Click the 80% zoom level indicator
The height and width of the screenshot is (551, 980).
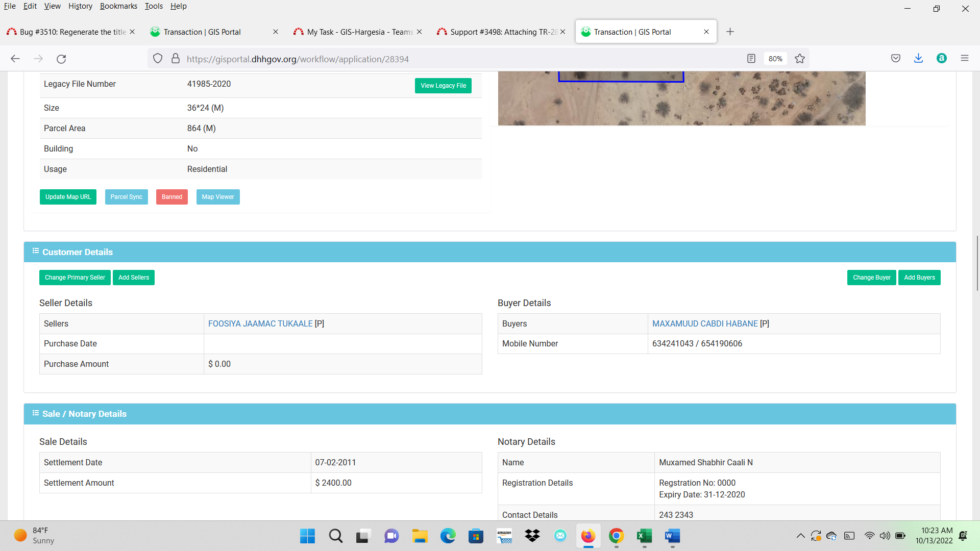775,59
